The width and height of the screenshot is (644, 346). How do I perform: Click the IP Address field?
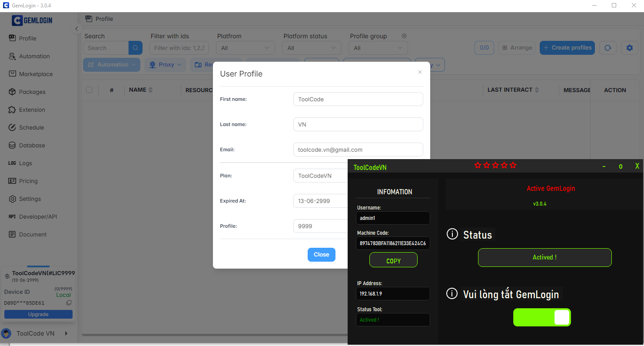(x=393, y=293)
